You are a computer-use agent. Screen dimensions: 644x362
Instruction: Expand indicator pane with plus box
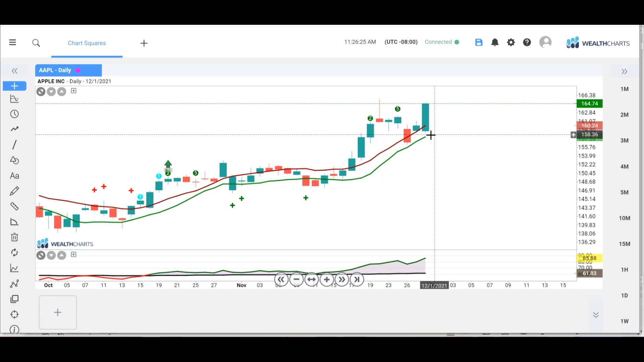[x=74, y=255]
